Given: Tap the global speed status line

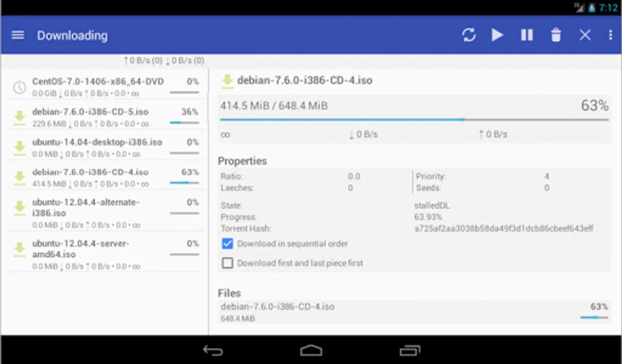Looking at the screenshot, I should pyautogui.click(x=164, y=61).
